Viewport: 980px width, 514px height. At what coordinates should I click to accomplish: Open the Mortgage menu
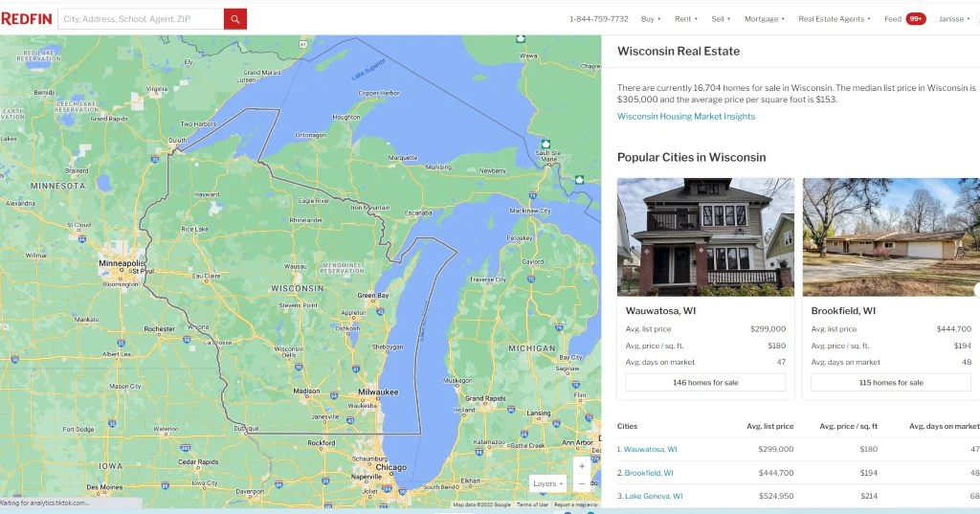point(765,19)
